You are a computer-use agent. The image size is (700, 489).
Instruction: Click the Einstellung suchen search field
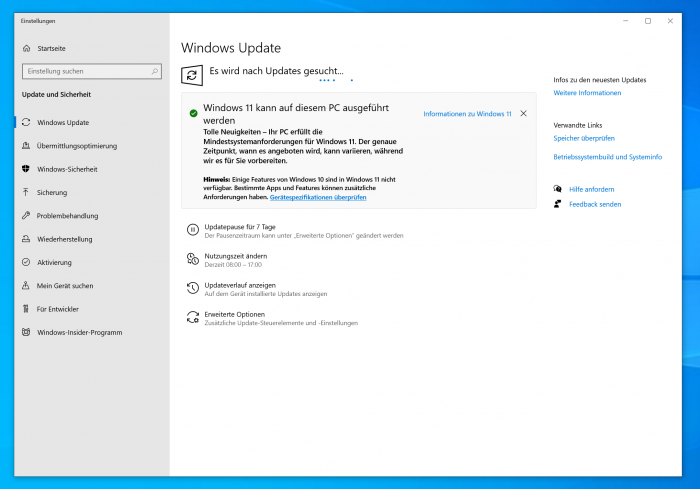click(92, 71)
